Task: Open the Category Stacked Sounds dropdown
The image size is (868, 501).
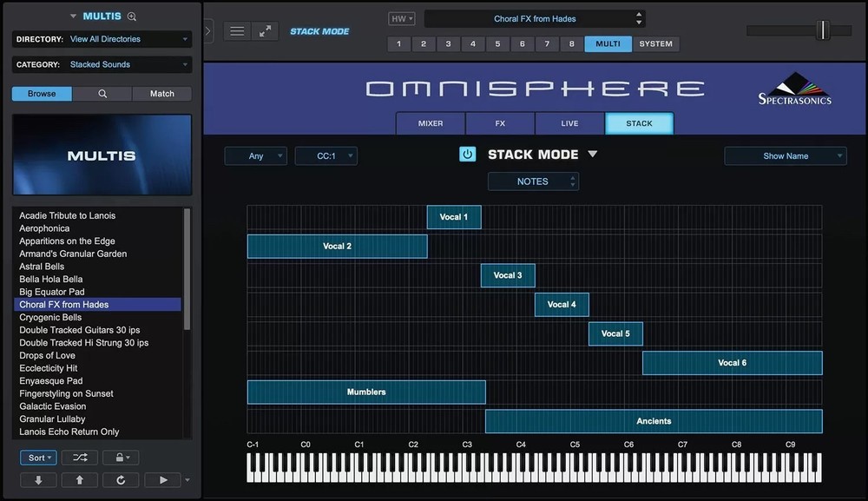Action: pyautogui.click(x=102, y=65)
